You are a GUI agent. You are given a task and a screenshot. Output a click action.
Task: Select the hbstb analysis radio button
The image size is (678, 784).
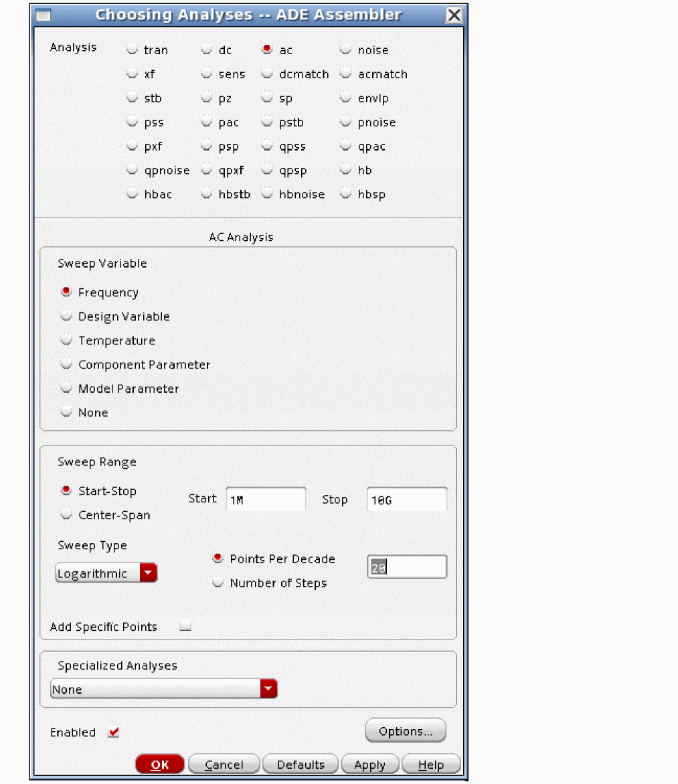coord(207,193)
